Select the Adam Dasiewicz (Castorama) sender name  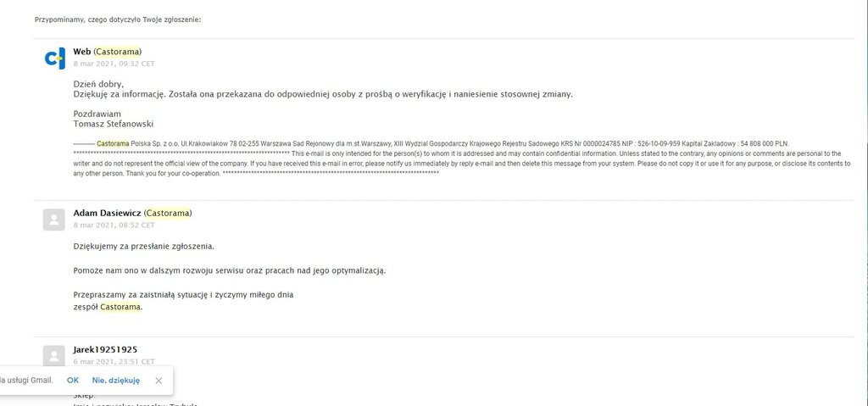(x=132, y=213)
